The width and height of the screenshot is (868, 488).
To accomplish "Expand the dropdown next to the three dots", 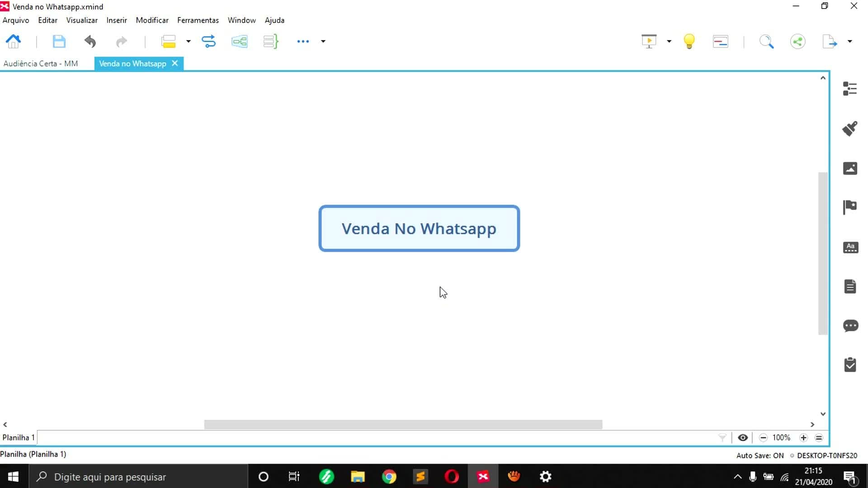I will point(323,42).
